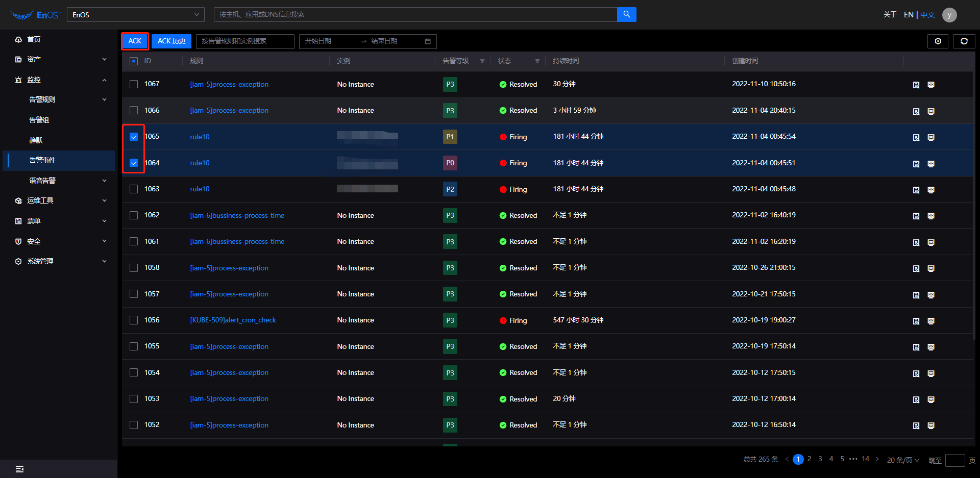Check the box for alert 1063

tap(134, 189)
